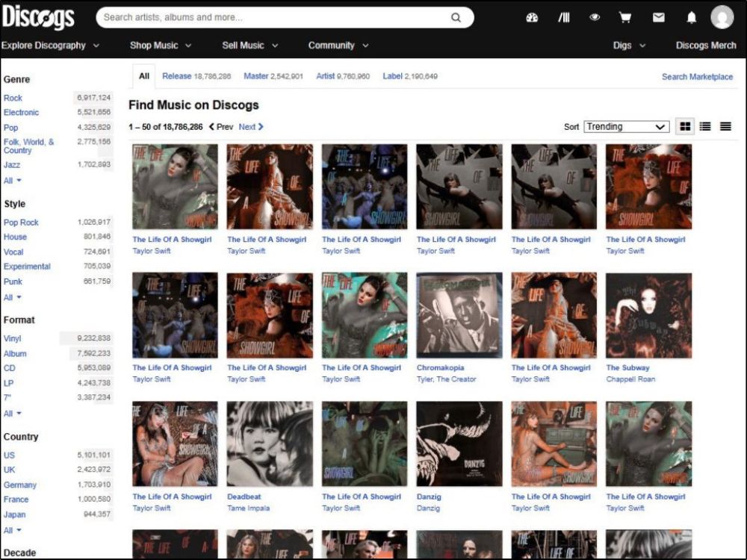Filter by LP format
Screen dimensions: 747x560
click(8, 383)
